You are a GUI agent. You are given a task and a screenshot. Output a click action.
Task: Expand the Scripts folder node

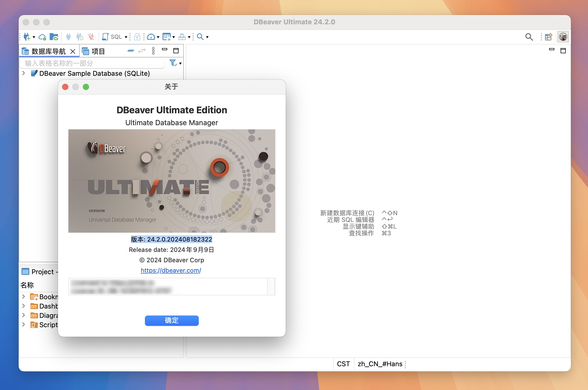[x=24, y=324]
